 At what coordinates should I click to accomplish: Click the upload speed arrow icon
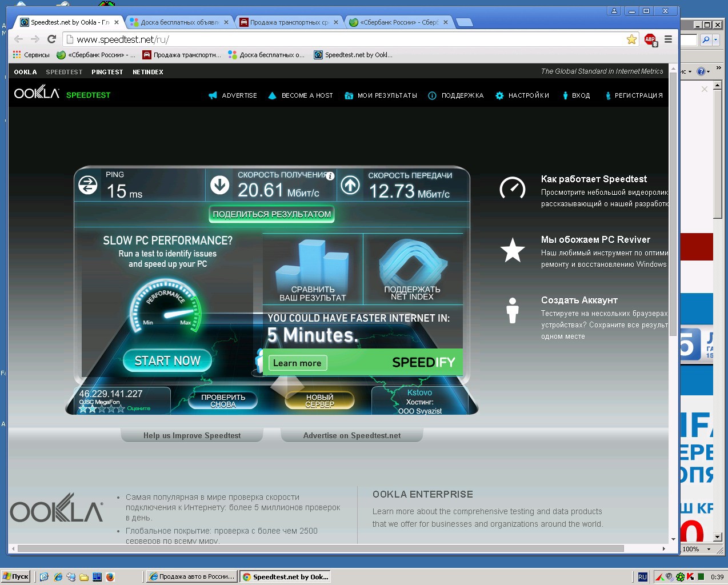(350, 185)
